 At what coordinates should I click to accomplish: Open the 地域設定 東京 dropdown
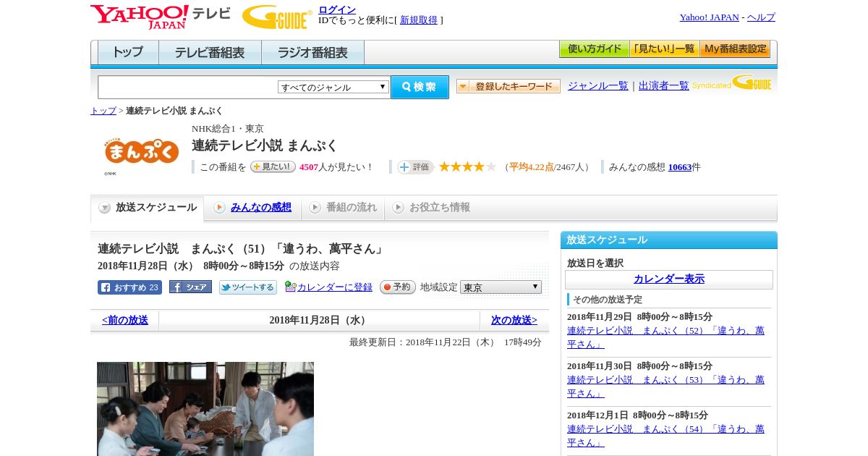pos(501,287)
